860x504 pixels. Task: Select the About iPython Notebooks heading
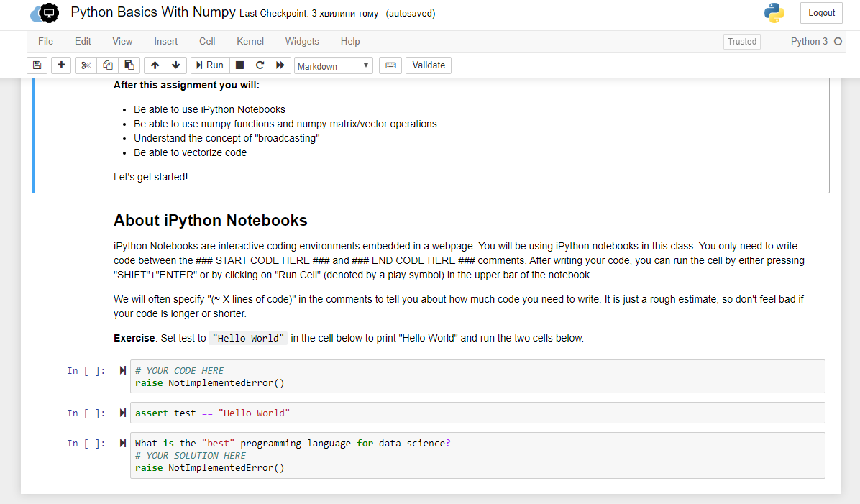click(210, 221)
